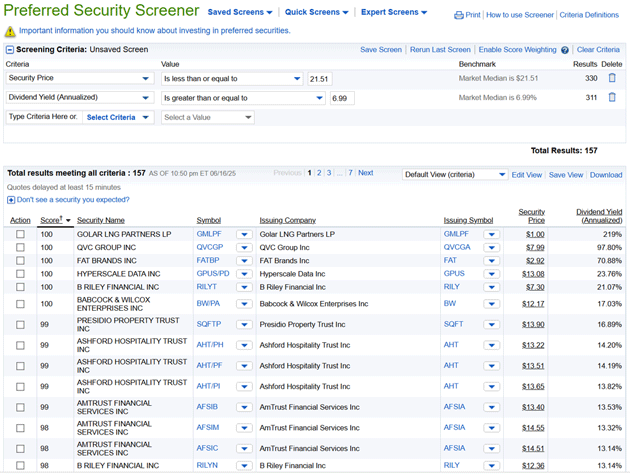
Task: Click the Download link
Action: (606, 175)
